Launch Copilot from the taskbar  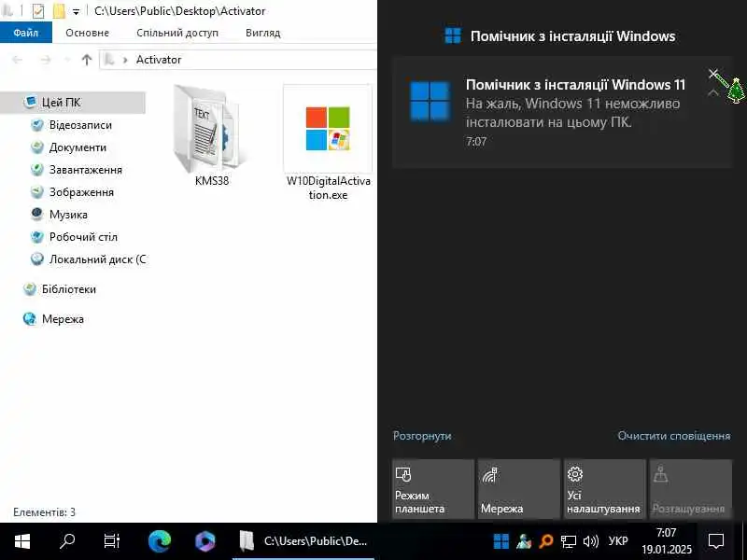pyautogui.click(x=205, y=541)
